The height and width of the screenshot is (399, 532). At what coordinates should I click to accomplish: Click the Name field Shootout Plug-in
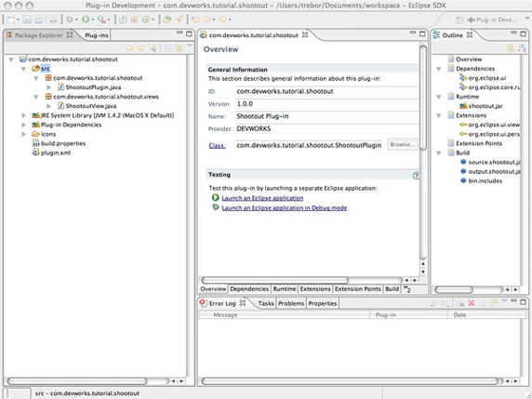tap(327, 116)
